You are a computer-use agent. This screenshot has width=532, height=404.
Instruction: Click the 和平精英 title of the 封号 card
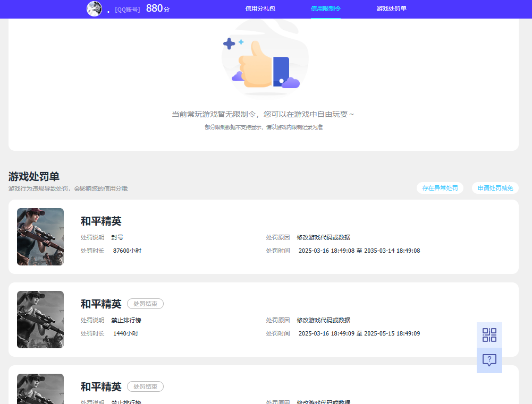pos(101,221)
